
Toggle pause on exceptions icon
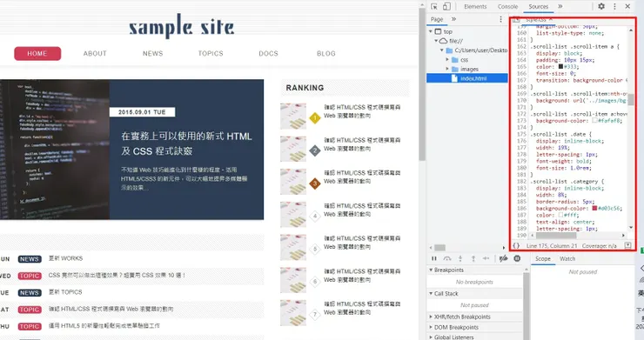tap(517, 259)
